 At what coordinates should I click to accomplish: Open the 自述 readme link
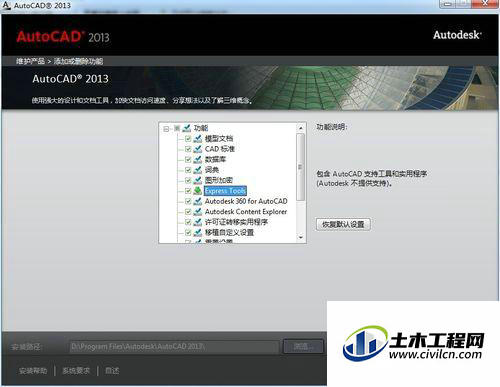112,371
